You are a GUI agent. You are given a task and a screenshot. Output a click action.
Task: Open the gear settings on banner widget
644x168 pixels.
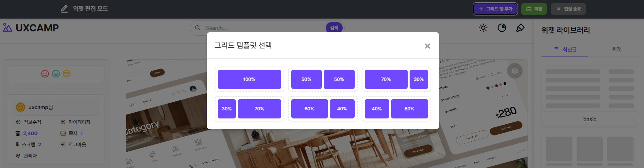514,71
